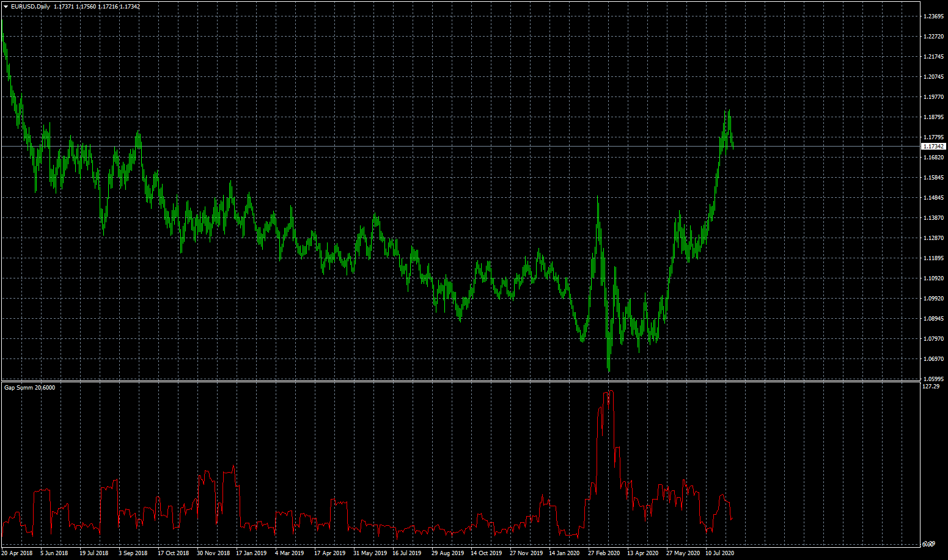The width and height of the screenshot is (948, 560).
Task: Click price level 1.15845 on axis
Action: tap(933, 178)
